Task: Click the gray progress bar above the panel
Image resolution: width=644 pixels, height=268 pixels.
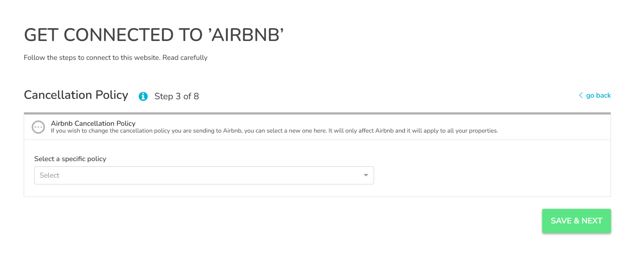Action: tap(317, 113)
